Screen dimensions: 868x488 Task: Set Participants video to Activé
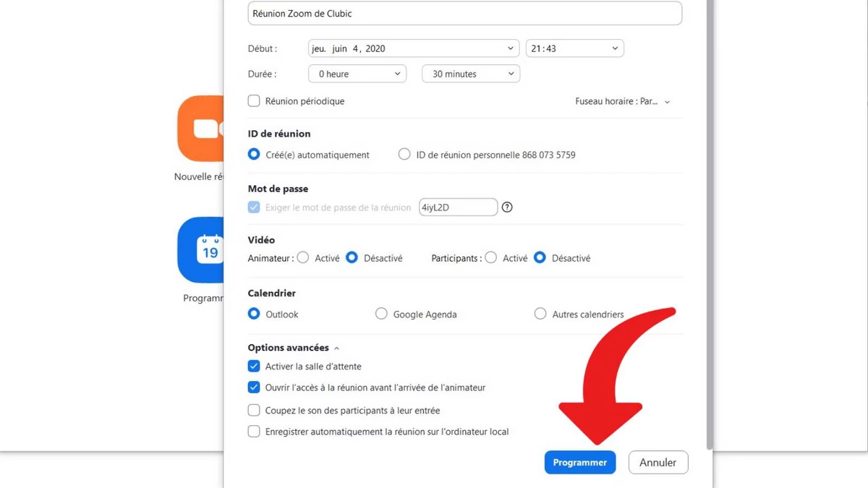tap(491, 258)
